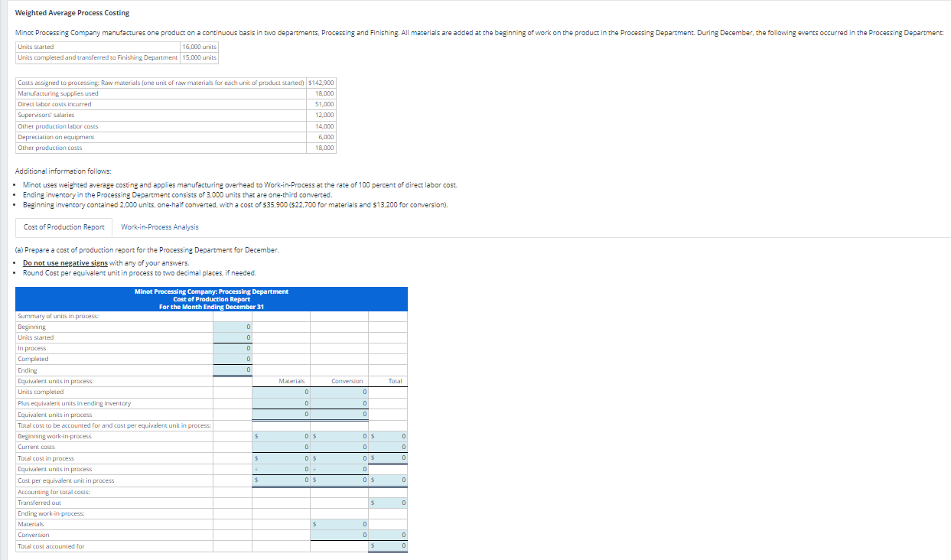Click the Ending units input field
The width and height of the screenshot is (951, 560).
233,370
